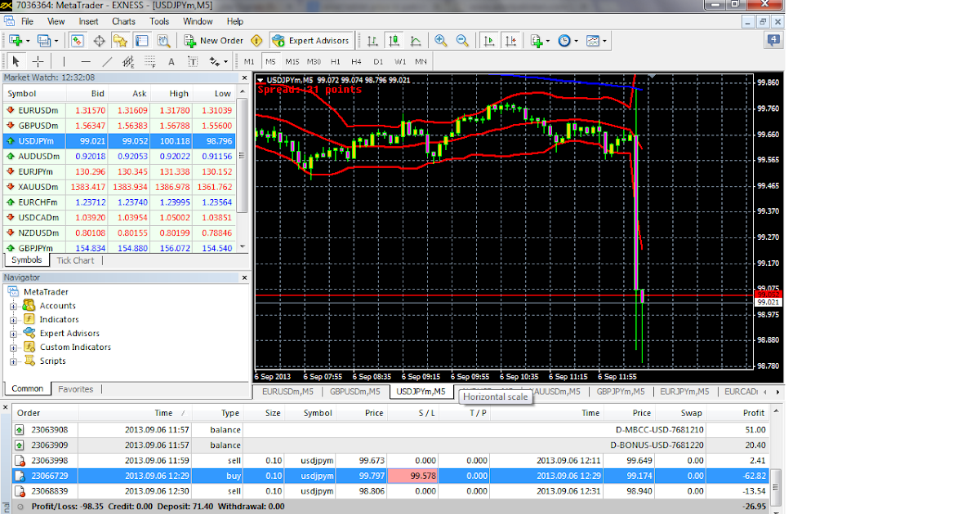Close the Navigator panel
The width and height of the screenshot is (980, 514).
243,277
